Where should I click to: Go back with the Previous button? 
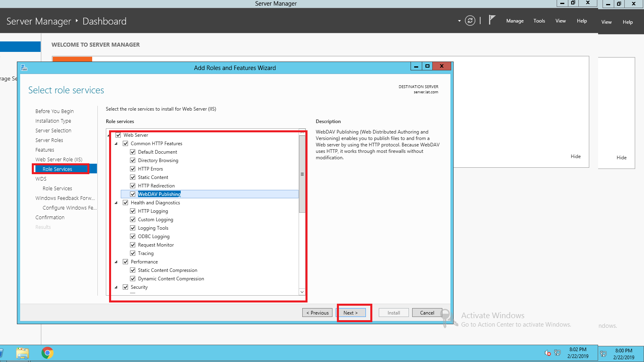(x=317, y=313)
